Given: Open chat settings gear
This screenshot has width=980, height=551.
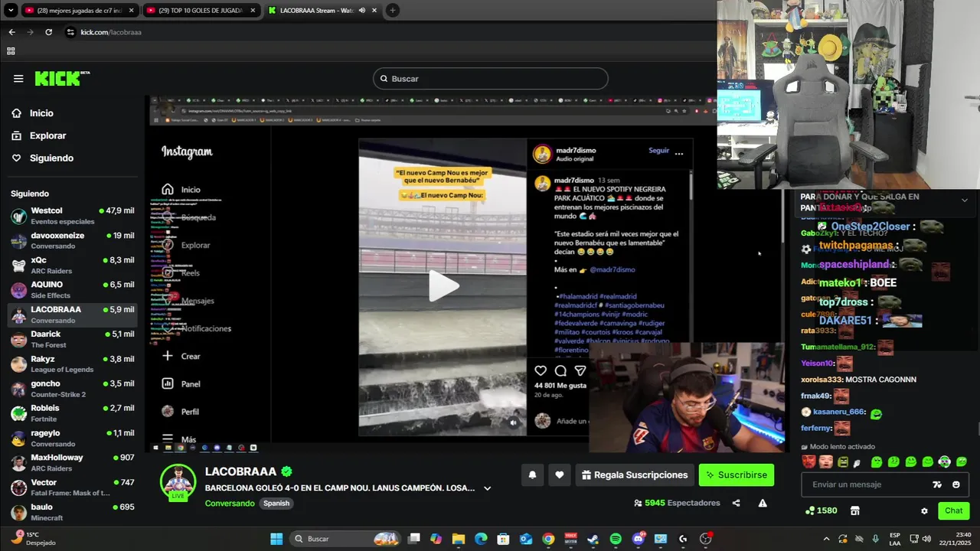Looking at the screenshot, I should coord(924,510).
